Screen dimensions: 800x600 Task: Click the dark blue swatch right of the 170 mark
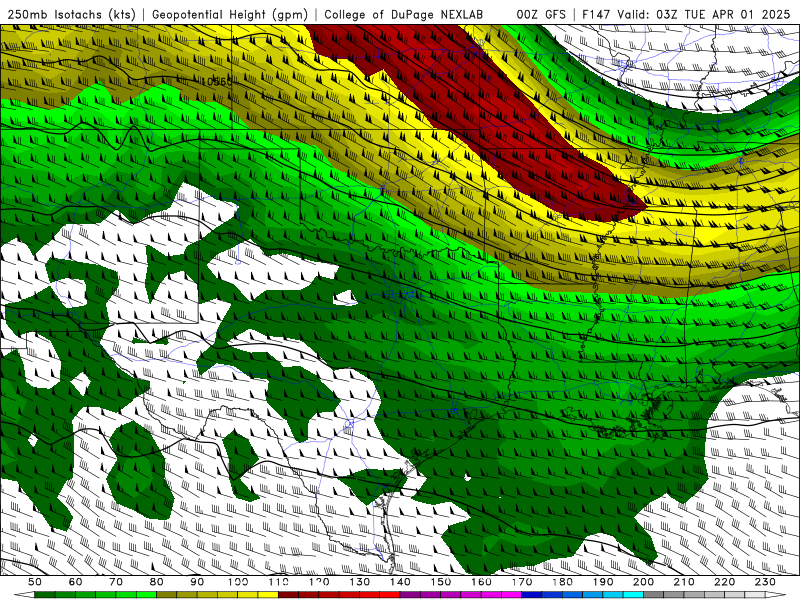[x=532, y=595]
